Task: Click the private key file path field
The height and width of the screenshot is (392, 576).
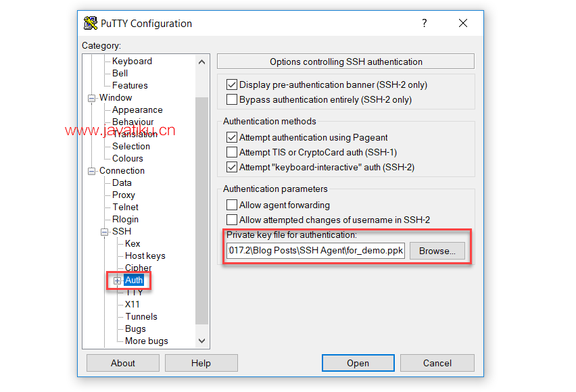Action: (316, 251)
